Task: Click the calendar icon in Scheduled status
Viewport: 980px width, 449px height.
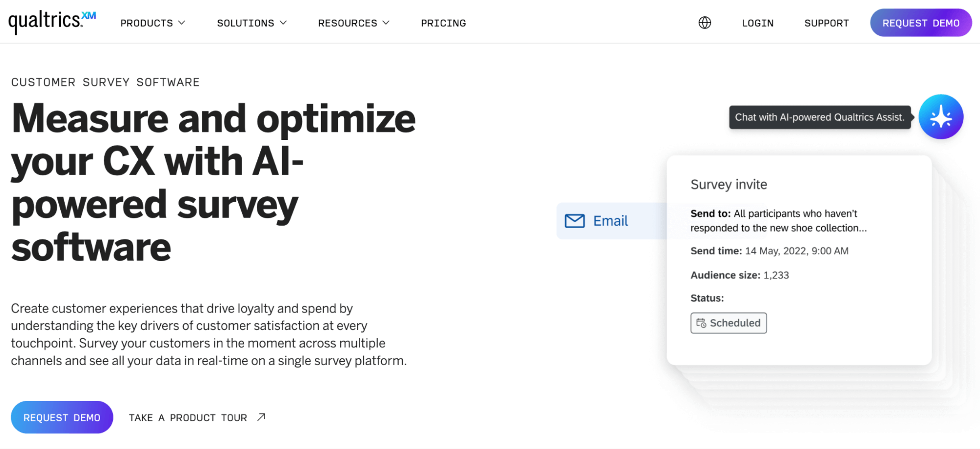Action: [x=701, y=323]
